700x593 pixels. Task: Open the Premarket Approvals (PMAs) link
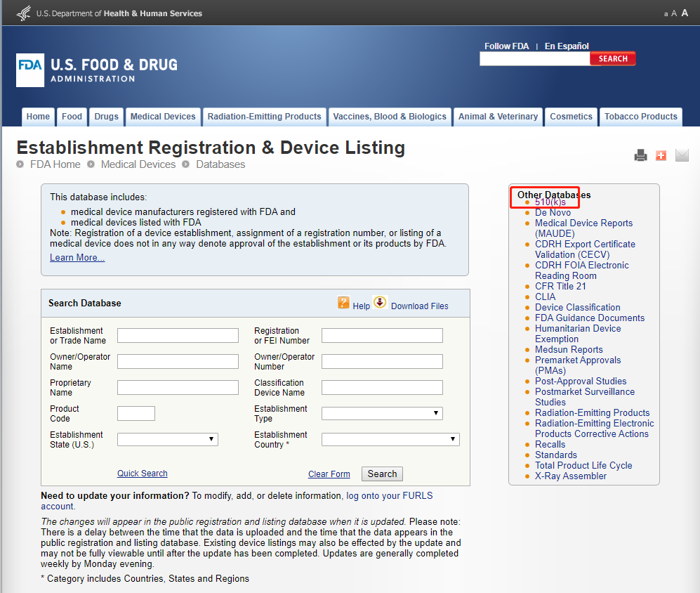click(x=578, y=365)
